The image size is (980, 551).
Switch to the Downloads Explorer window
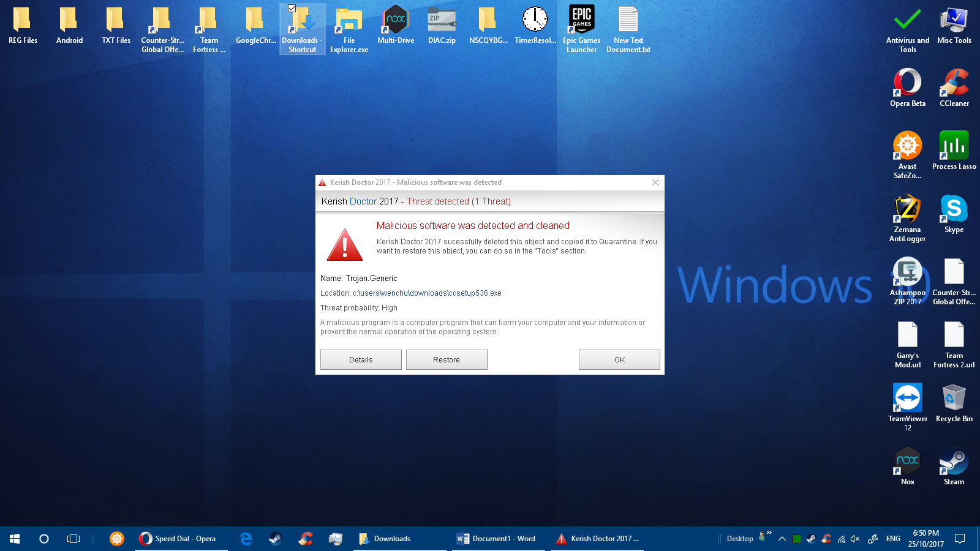click(x=400, y=539)
